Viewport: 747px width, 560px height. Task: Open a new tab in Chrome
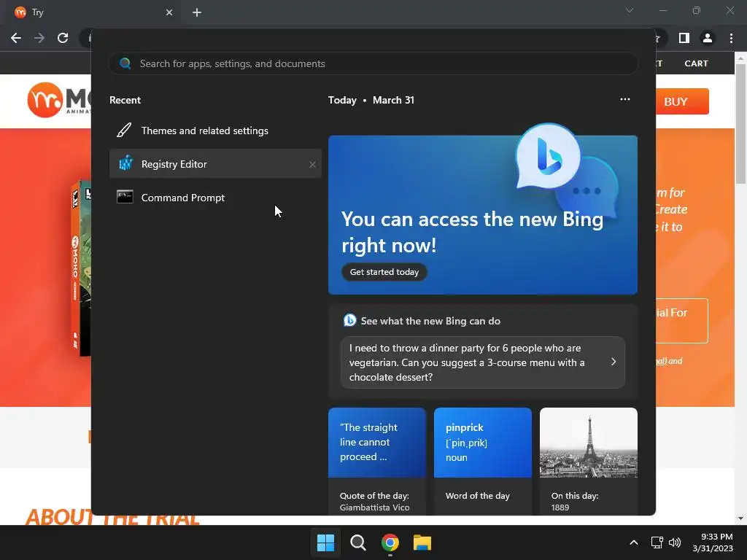tap(197, 12)
